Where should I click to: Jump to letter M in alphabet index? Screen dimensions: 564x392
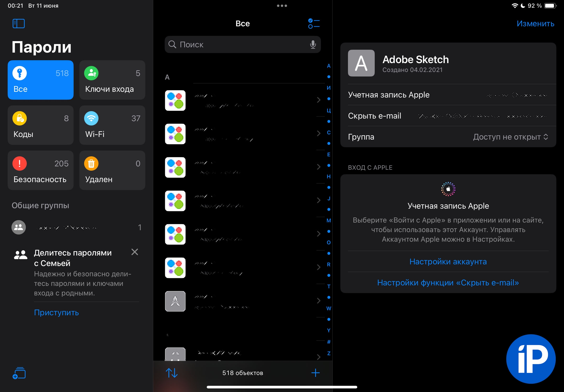pyautogui.click(x=329, y=221)
